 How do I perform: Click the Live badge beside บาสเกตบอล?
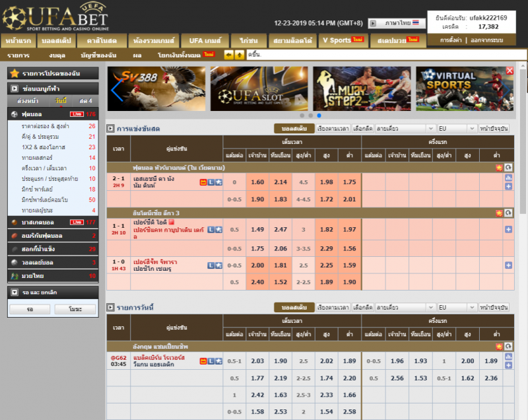click(x=77, y=223)
